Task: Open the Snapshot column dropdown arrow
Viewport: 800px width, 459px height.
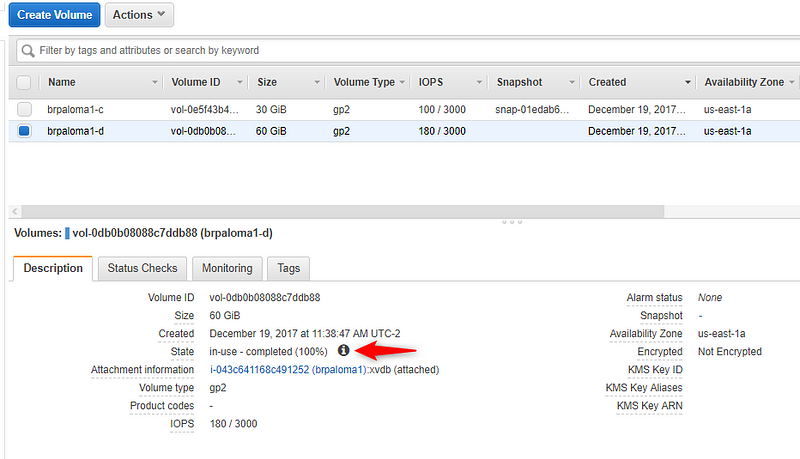Action: coord(572,82)
